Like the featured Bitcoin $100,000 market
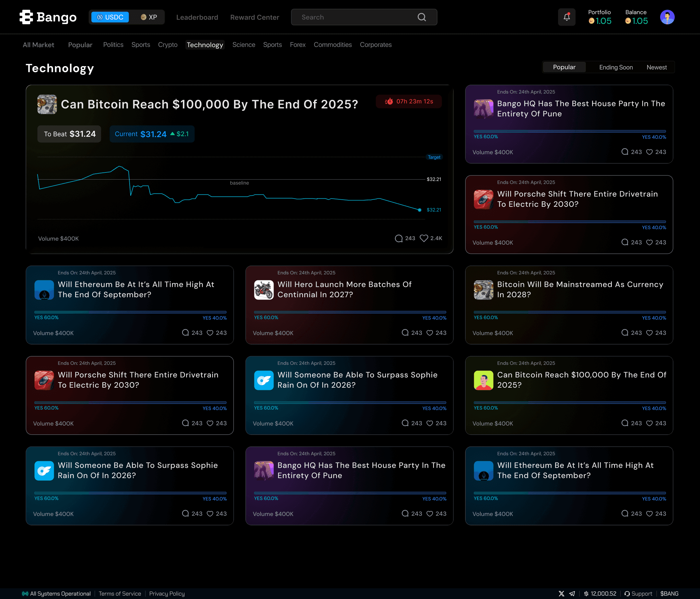 coord(424,238)
